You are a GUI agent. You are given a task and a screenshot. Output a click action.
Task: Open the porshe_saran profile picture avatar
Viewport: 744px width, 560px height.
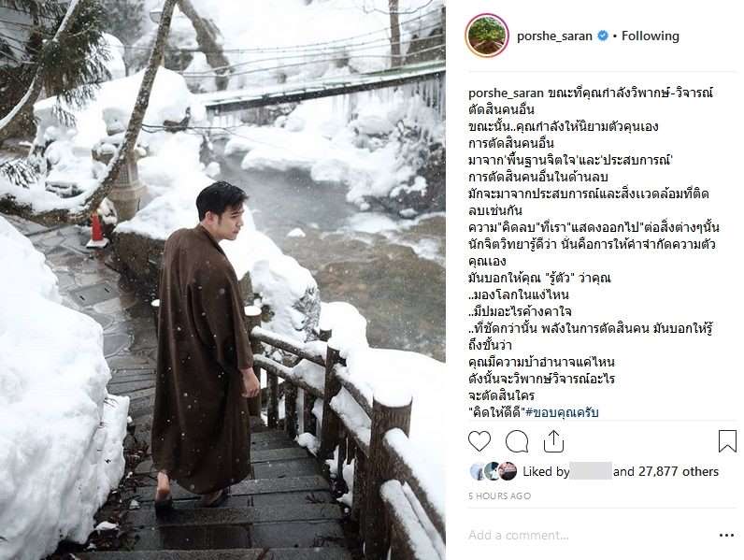(x=487, y=36)
